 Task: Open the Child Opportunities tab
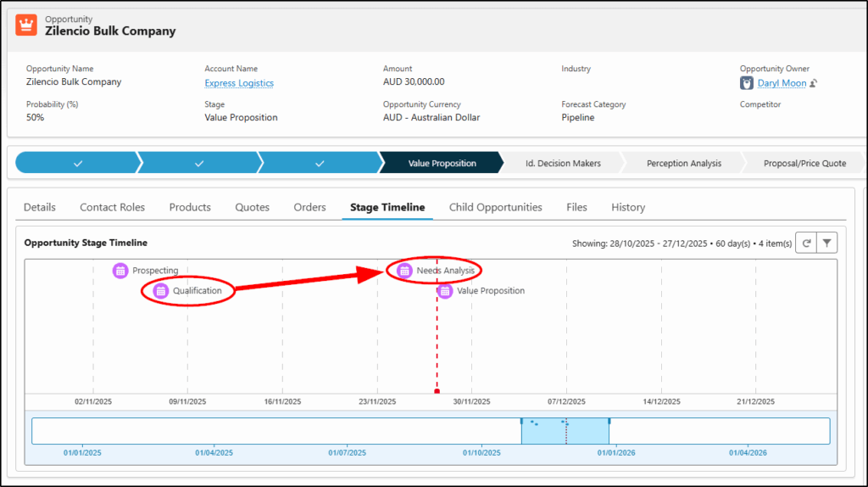tap(495, 207)
